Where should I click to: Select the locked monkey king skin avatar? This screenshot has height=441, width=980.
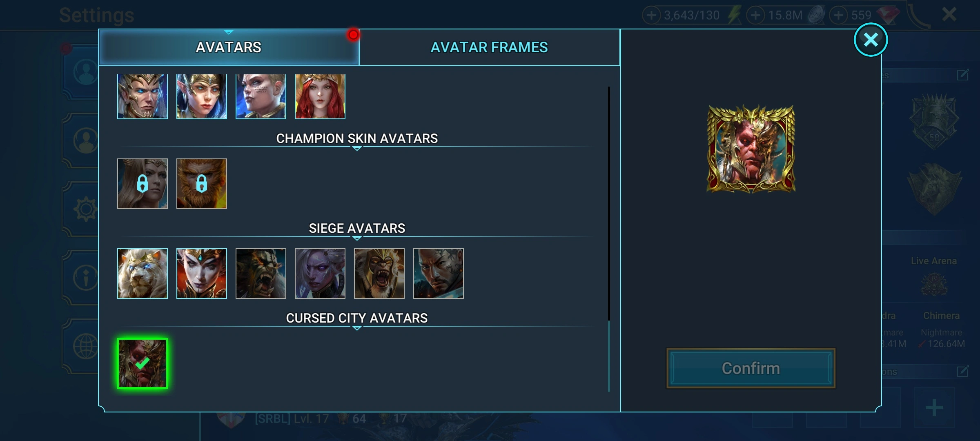(201, 184)
